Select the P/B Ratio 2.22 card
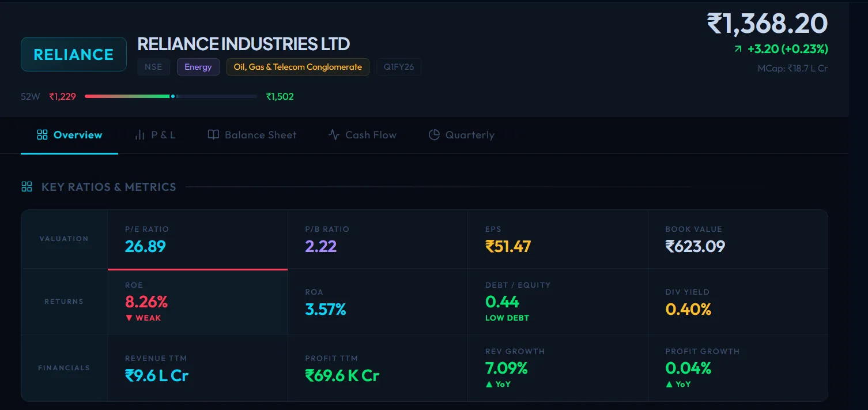 pyautogui.click(x=378, y=239)
